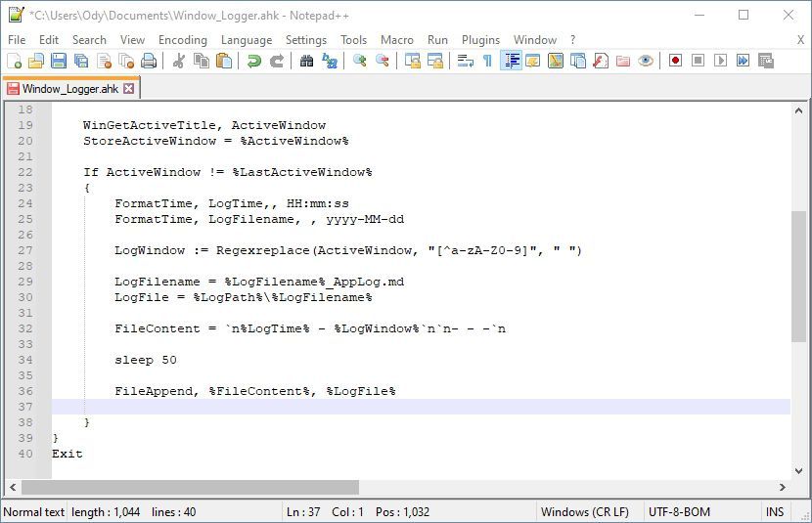Close the Window_Logger.ahk tab with its X
Image resolution: width=812 pixels, height=523 pixels.
pos(128,88)
